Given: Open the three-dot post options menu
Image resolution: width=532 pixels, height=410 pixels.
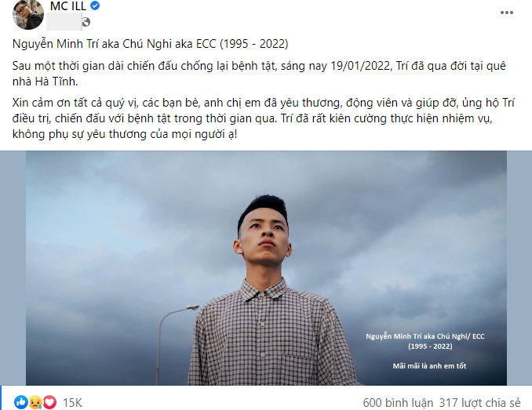Looking at the screenshot, I should pyautogui.click(x=507, y=13).
